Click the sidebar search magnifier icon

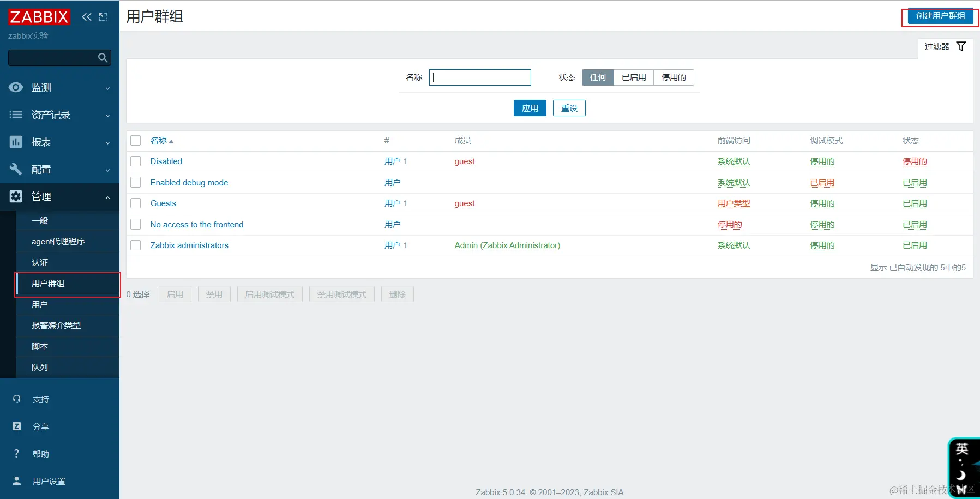tap(103, 58)
